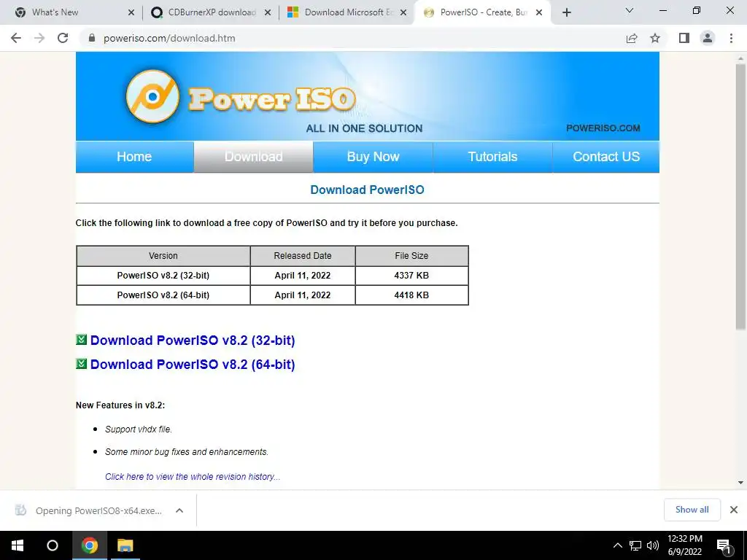Click the Download PowerISO page heading

point(368,190)
